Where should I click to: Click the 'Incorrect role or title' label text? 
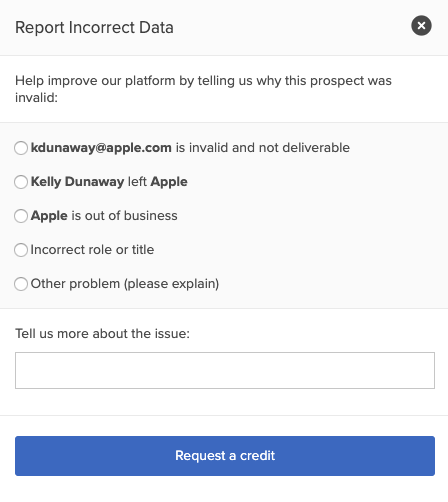92,250
